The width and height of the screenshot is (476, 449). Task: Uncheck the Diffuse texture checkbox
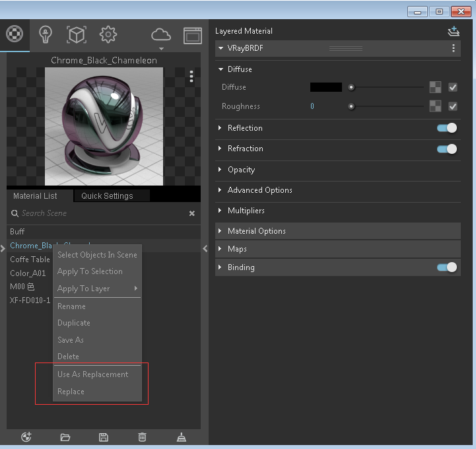pyautogui.click(x=453, y=87)
